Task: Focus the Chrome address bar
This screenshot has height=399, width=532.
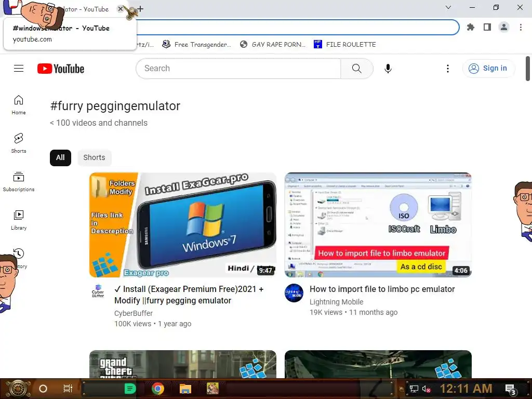Action: [297, 27]
